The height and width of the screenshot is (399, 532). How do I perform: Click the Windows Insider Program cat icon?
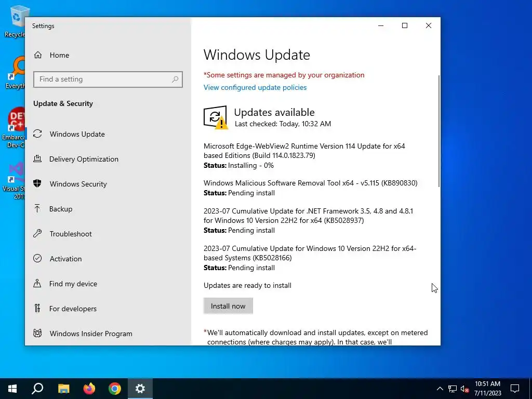[37, 333]
